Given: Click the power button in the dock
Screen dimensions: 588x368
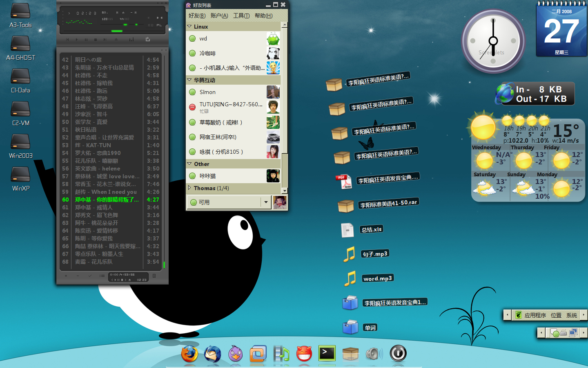Looking at the screenshot, I should (398, 353).
